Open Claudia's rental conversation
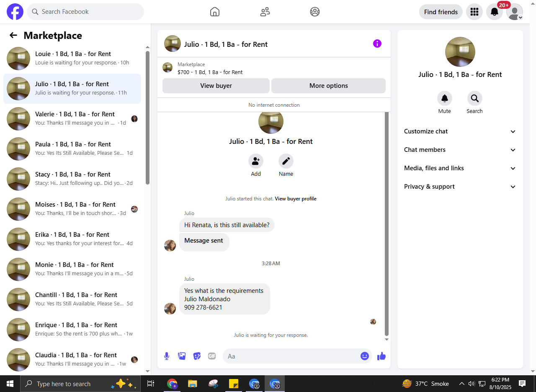Image resolution: width=536 pixels, height=392 pixels. click(x=72, y=360)
